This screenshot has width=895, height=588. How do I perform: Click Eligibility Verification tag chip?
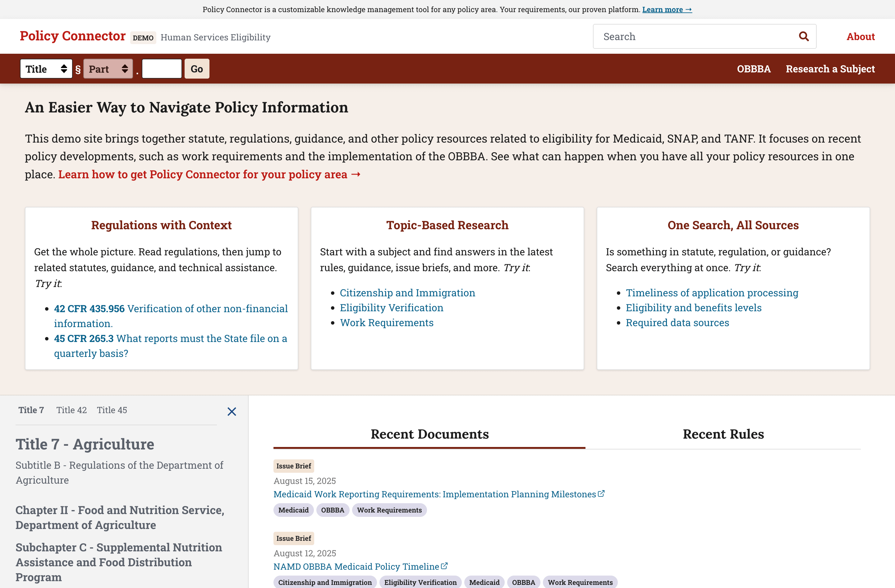pyautogui.click(x=420, y=582)
